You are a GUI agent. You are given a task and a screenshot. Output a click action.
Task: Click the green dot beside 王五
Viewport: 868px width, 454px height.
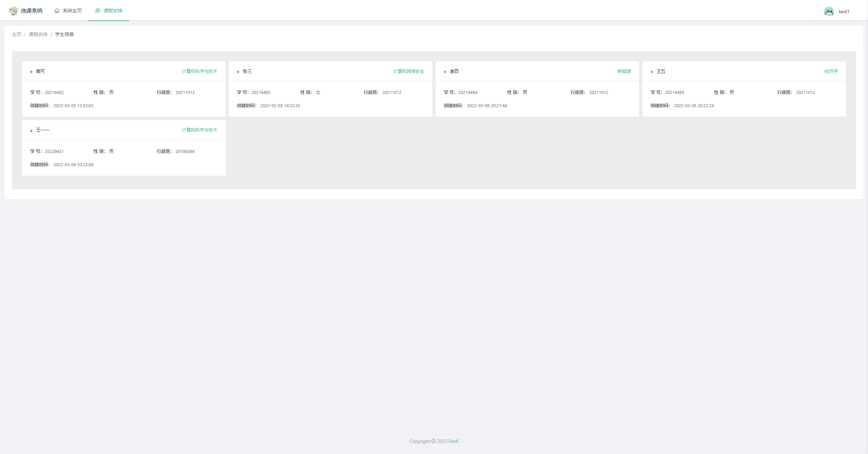pos(652,72)
